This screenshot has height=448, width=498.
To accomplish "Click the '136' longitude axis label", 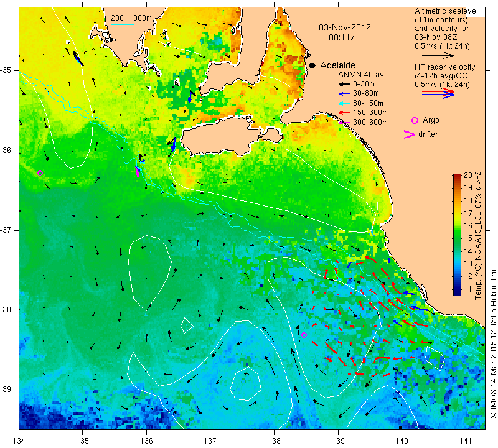I will pyautogui.click(x=146, y=441).
